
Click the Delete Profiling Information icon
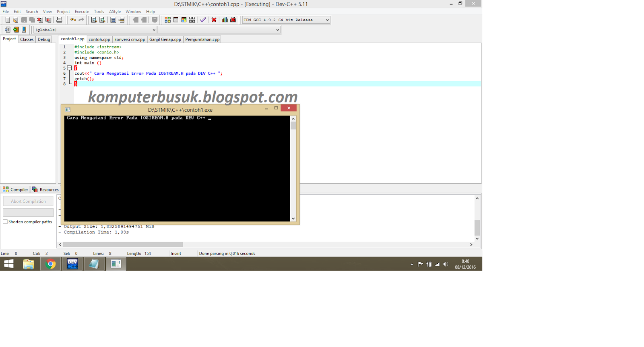(x=233, y=20)
